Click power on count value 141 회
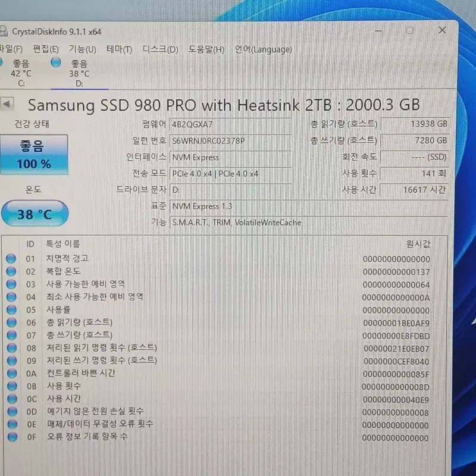Screen dimensions: 476x476 [415, 173]
